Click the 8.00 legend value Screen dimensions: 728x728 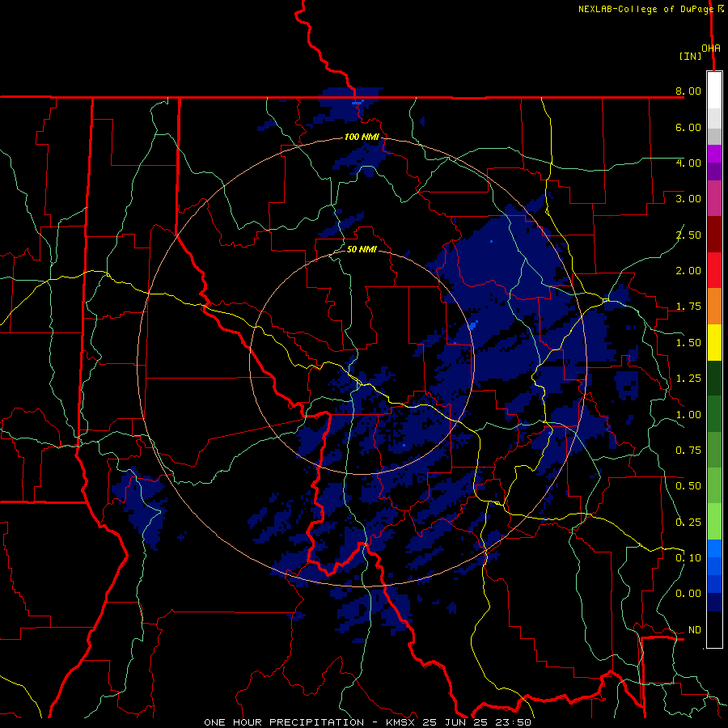click(x=688, y=91)
